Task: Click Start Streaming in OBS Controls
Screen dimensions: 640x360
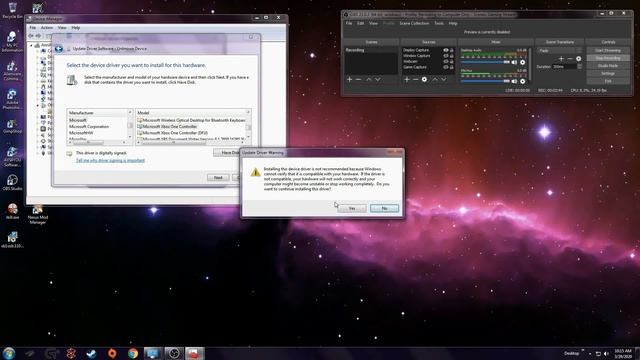Action: tap(608, 51)
